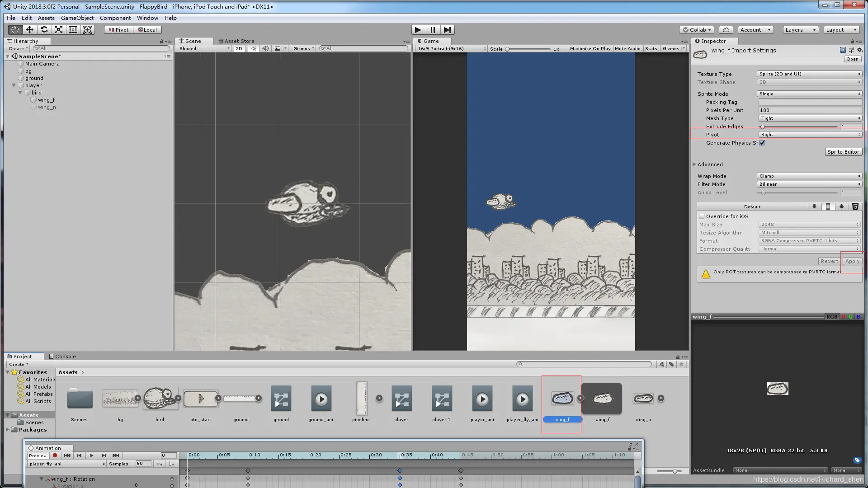The height and width of the screenshot is (488, 868).
Task: Select the Hand tool in toolbar
Action: [x=15, y=30]
